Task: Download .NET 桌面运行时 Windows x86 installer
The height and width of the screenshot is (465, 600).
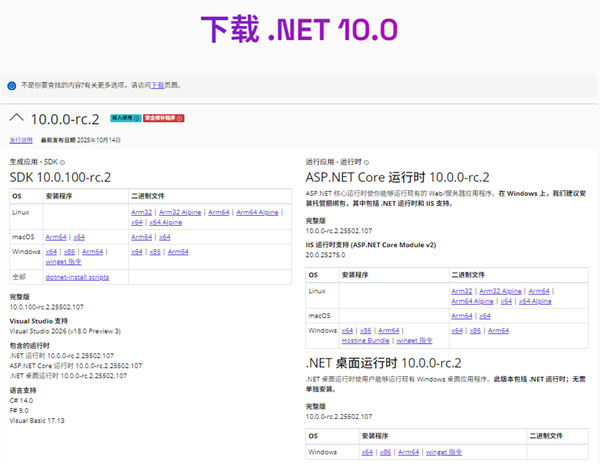Action: coord(385,452)
